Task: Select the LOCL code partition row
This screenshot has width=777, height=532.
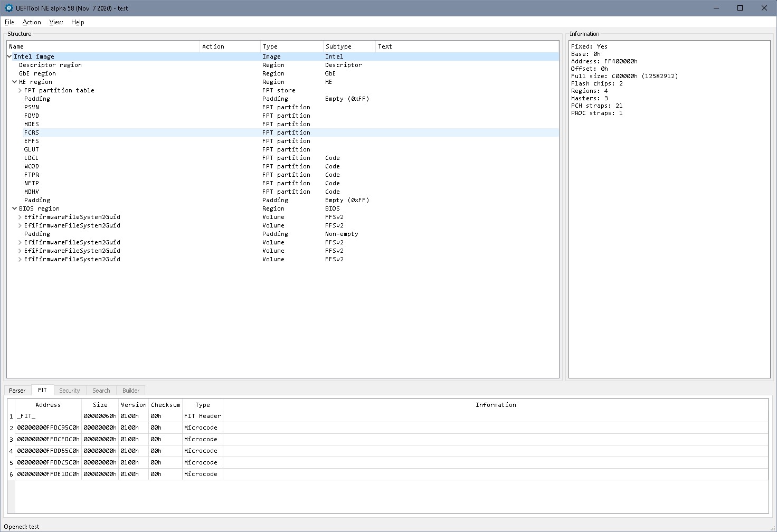Action: point(283,158)
